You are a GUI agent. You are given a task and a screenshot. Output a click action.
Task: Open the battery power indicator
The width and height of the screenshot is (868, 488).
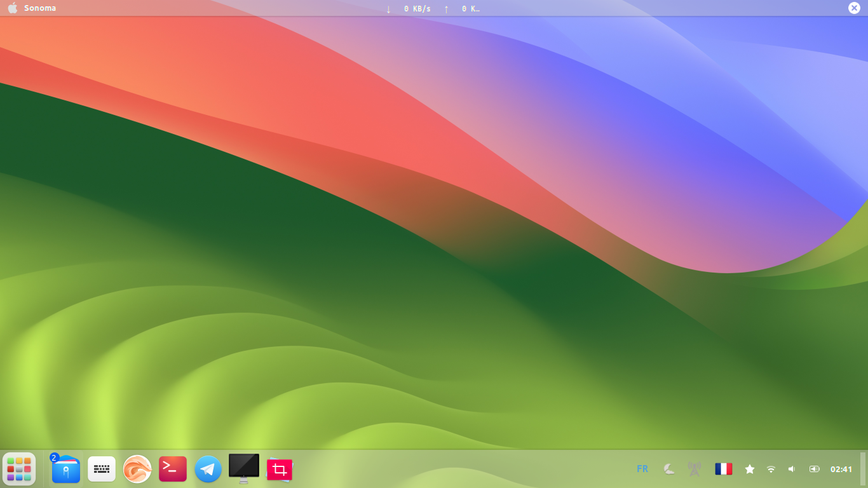815,469
